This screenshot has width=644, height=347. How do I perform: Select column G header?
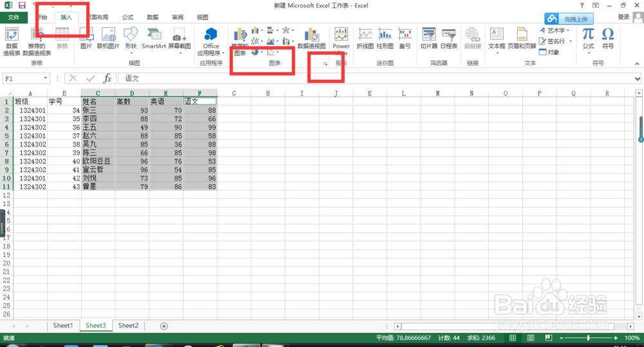[234, 93]
